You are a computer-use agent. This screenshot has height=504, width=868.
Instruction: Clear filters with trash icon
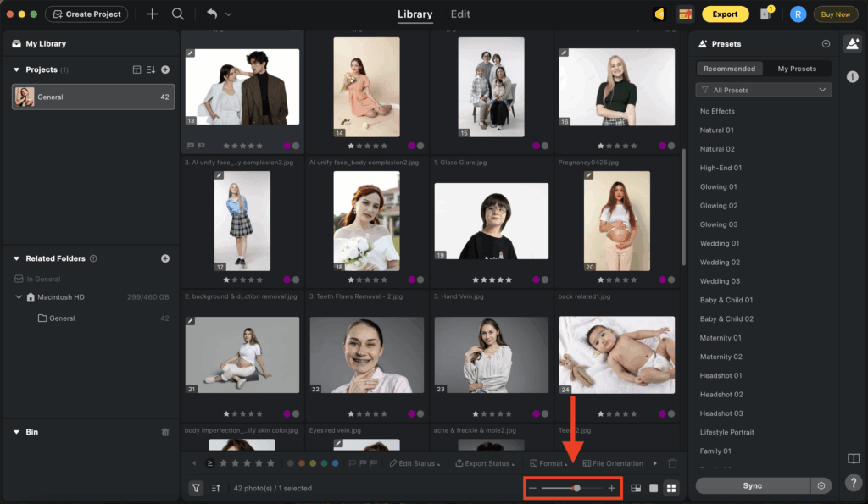point(672,463)
